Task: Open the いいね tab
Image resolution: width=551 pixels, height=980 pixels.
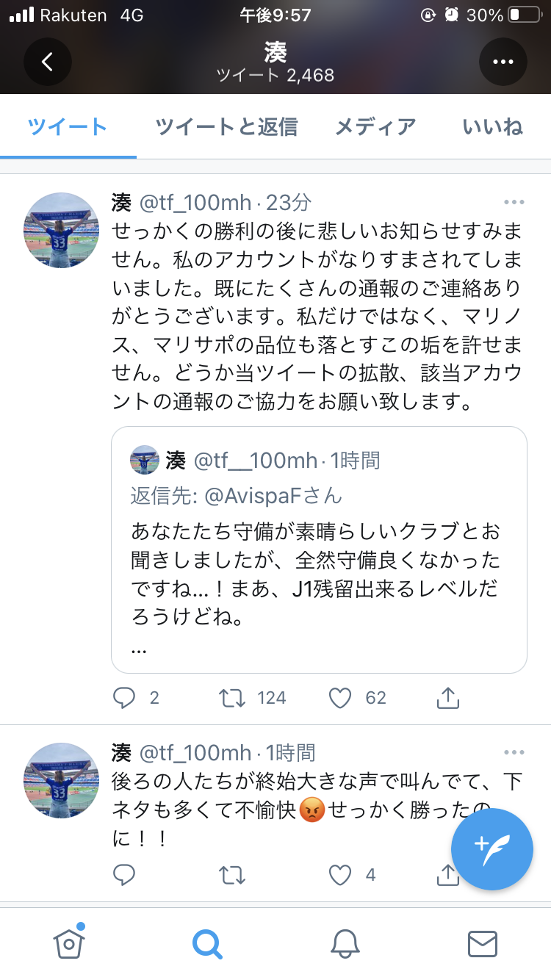Action: point(492,127)
